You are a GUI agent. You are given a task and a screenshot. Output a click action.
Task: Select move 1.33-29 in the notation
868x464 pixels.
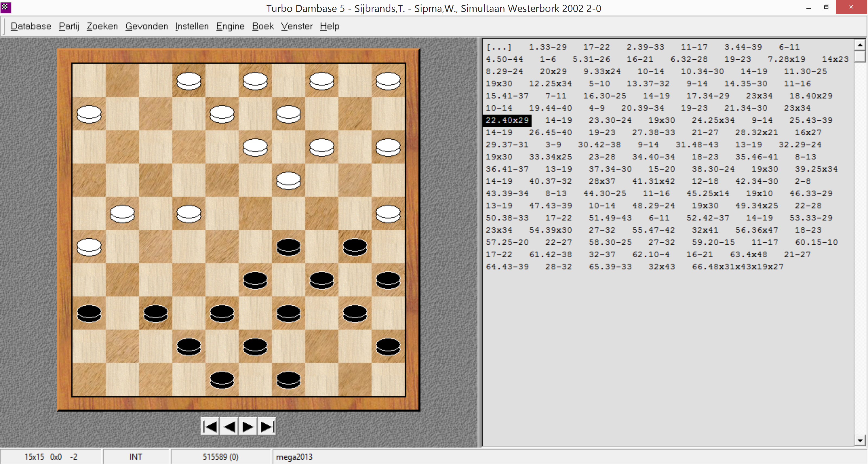pyautogui.click(x=548, y=47)
